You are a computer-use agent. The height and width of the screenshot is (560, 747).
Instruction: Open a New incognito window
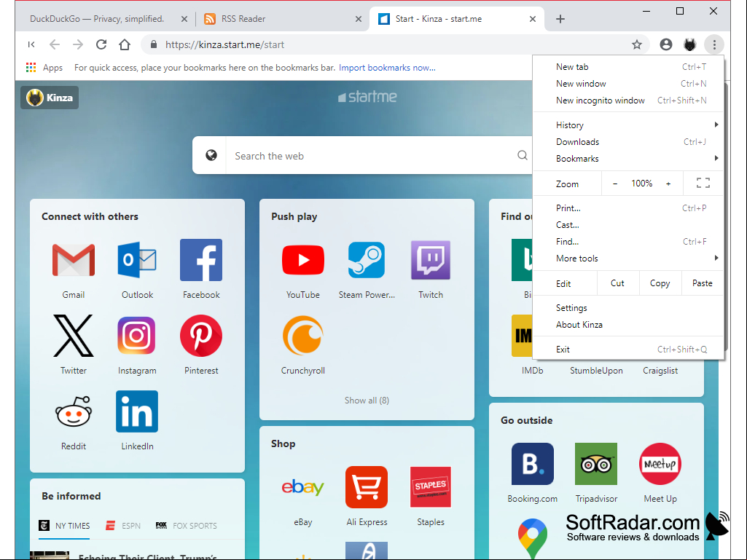tap(628, 100)
